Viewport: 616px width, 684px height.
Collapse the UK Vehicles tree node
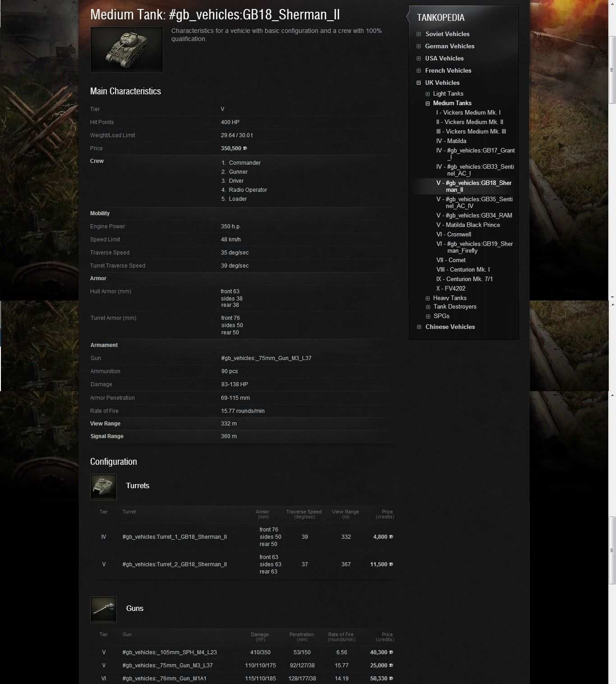tap(419, 83)
